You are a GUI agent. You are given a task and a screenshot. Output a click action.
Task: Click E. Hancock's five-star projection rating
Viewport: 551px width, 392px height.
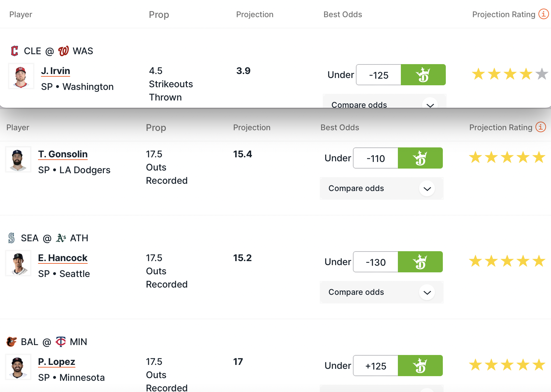pos(507,261)
